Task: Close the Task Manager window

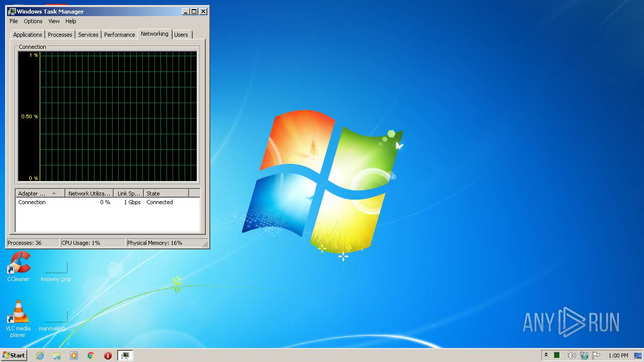Action: (x=203, y=11)
